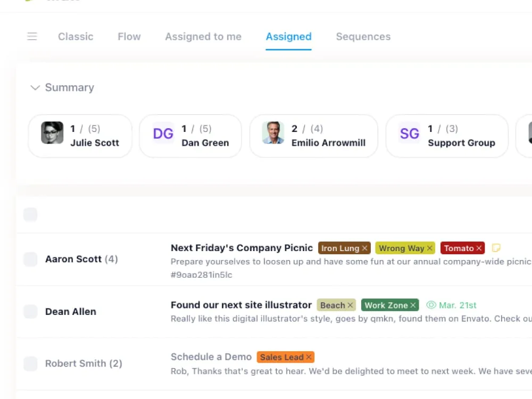532x399 pixels.
Task: Remove the Iron Lung tag
Action: [365, 248]
